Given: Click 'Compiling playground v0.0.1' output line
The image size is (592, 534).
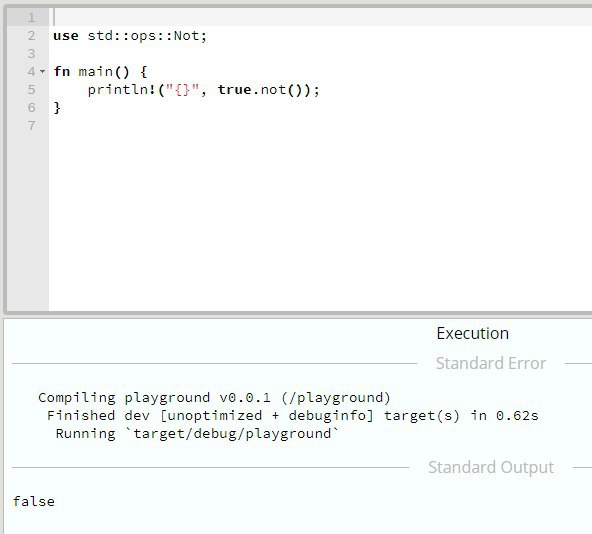Looking at the screenshot, I should (x=214, y=398).
